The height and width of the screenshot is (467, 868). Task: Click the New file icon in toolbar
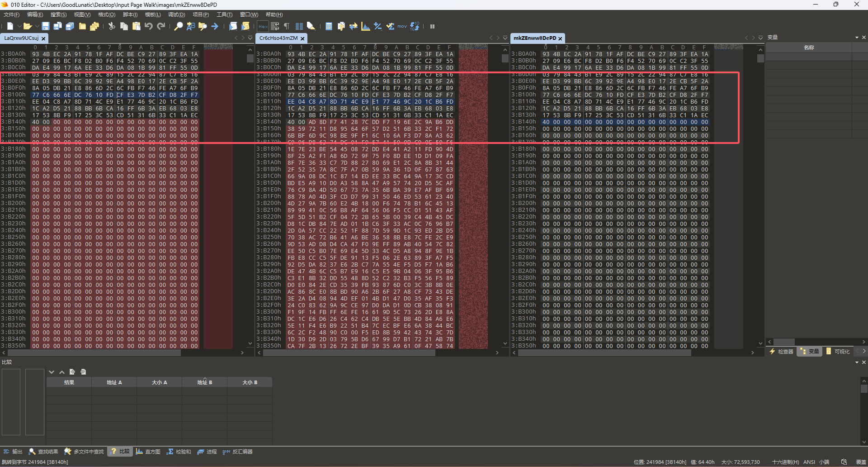coord(10,26)
